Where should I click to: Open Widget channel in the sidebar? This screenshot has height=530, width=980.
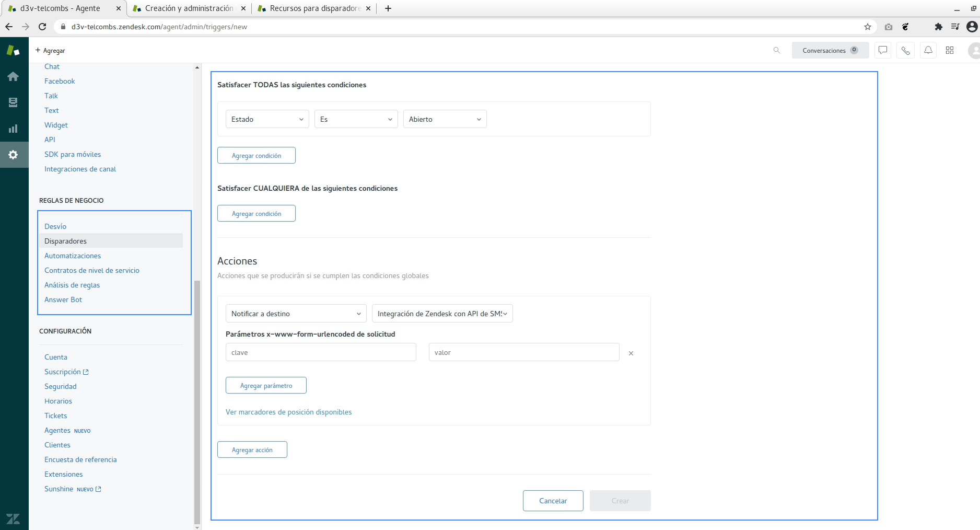coord(56,125)
